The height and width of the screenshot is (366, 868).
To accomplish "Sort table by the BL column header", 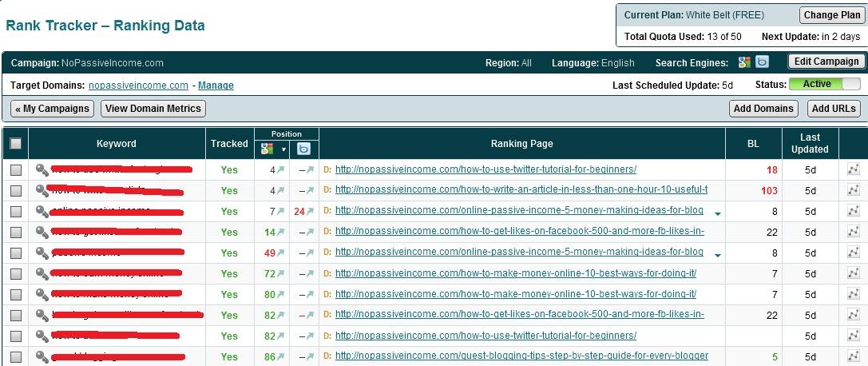I will [x=753, y=143].
